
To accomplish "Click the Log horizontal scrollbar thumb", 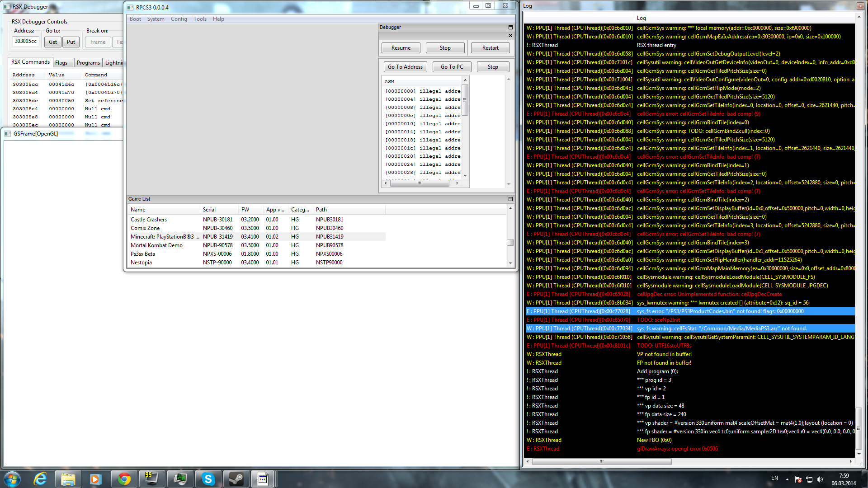I will pos(601,462).
